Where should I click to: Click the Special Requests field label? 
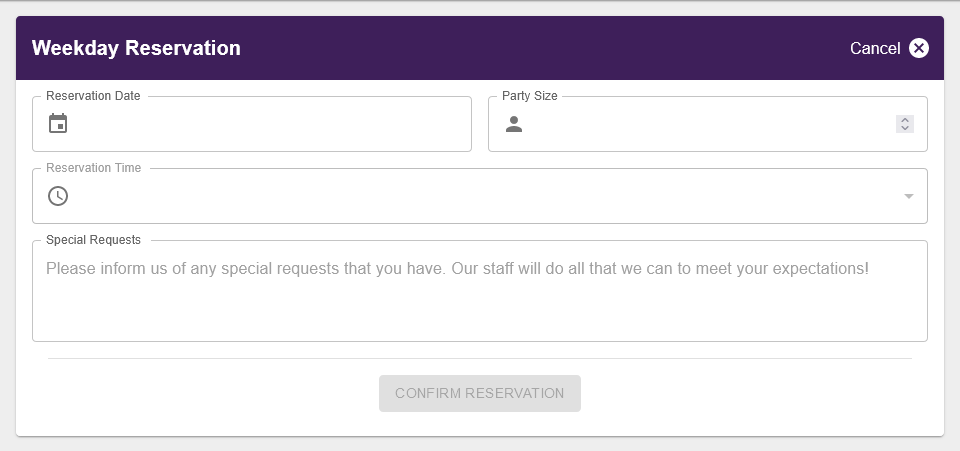93,240
